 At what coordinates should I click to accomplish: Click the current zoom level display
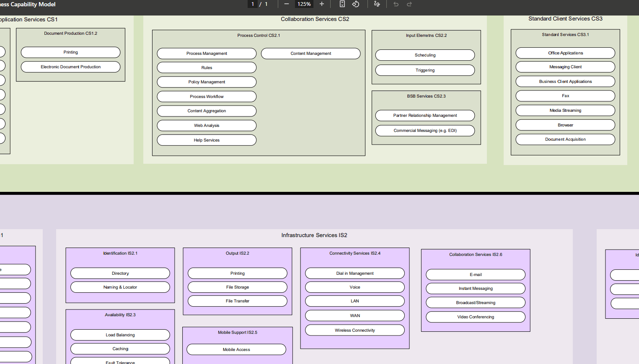click(304, 4)
